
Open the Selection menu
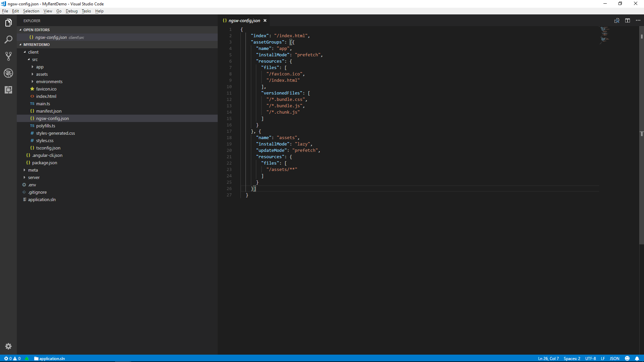click(x=31, y=11)
